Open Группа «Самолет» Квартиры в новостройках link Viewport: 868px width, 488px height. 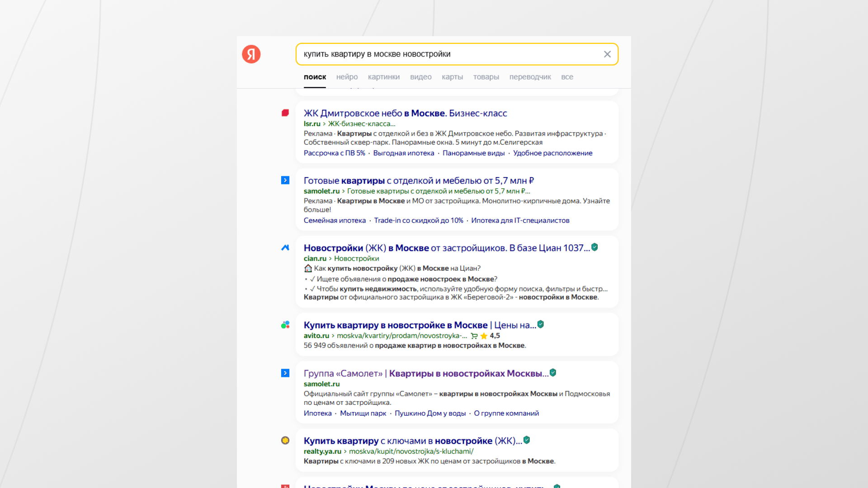[426, 374]
